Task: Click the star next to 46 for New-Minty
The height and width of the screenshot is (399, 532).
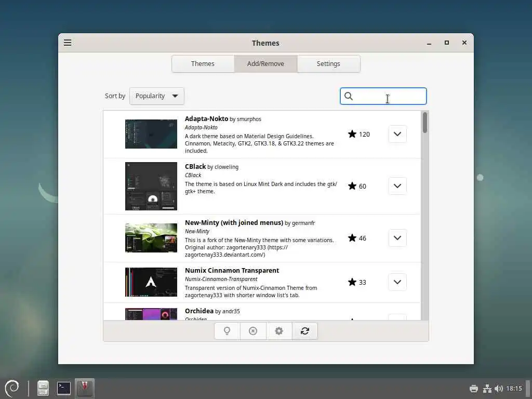Action: click(x=352, y=238)
